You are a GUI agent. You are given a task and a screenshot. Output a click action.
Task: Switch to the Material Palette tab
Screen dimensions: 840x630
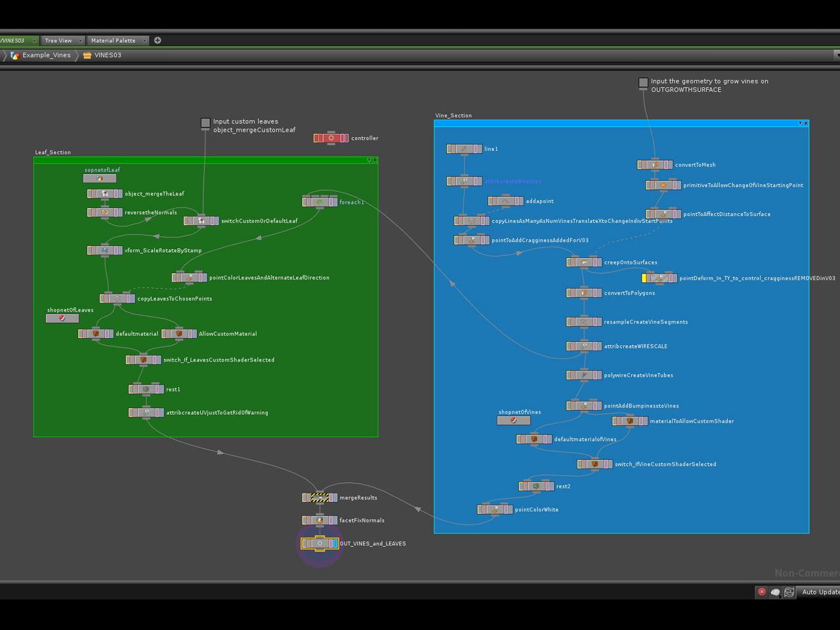click(x=114, y=41)
